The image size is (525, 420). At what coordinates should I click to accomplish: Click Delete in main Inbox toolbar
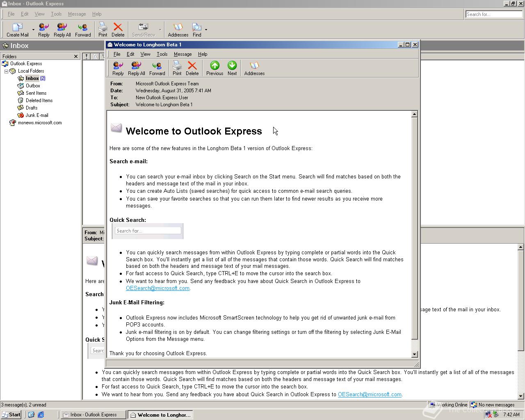point(118,30)
